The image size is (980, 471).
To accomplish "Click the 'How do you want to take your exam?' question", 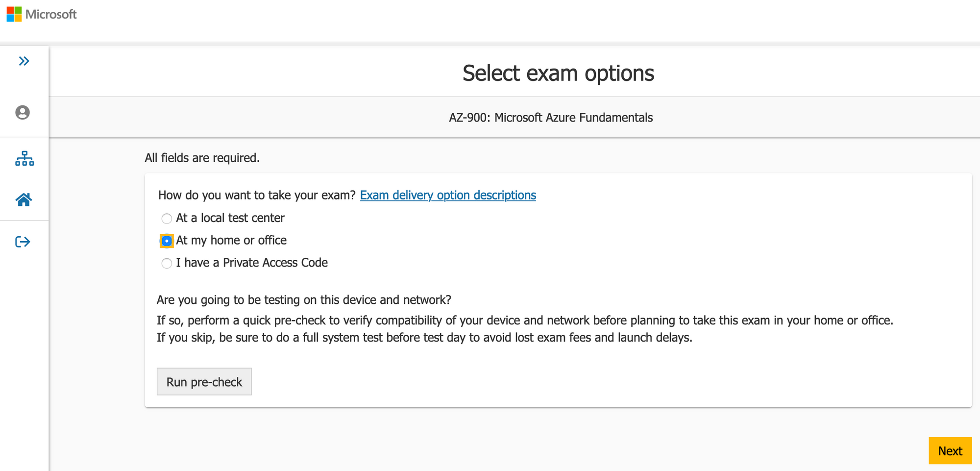I will [x=257, y=195].
